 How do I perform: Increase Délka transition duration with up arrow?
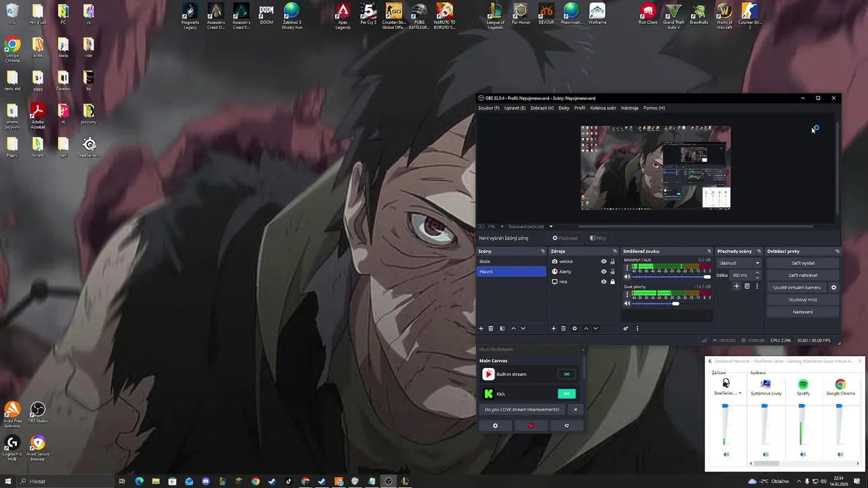(x=757, y=273)
